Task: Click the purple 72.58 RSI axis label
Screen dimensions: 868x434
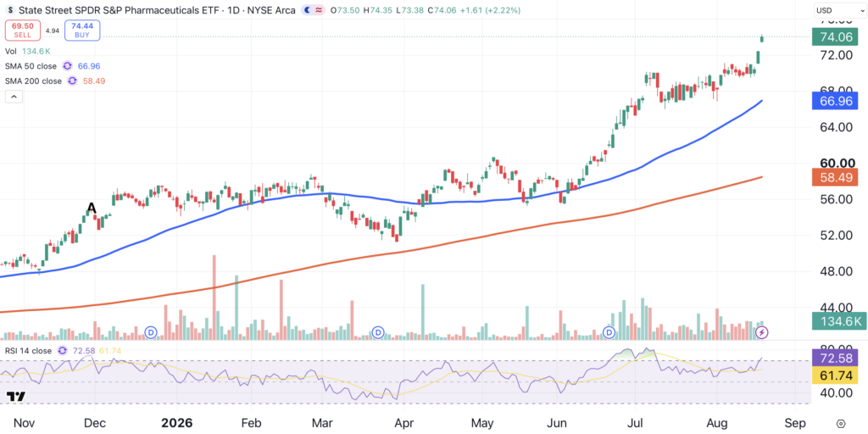Action: click(834, 357)
